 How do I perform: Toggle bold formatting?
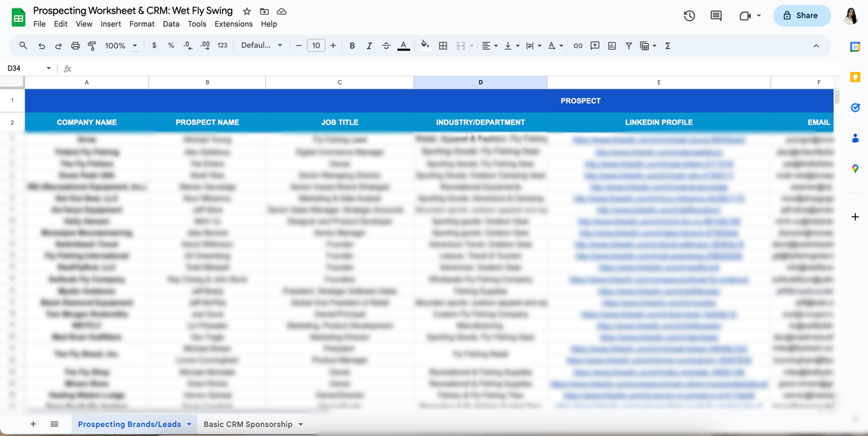pos(352,46)
